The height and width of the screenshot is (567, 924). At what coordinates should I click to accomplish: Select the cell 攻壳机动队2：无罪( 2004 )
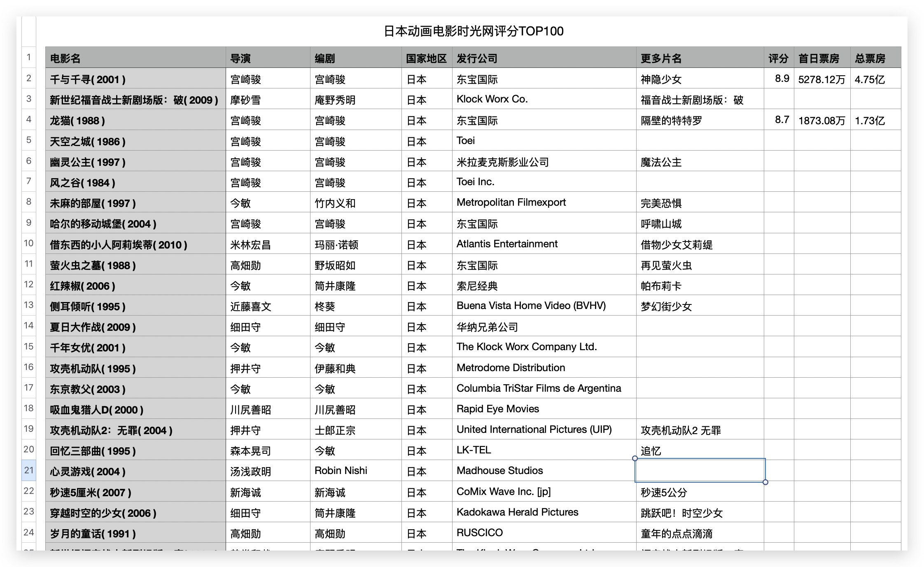pos(135,430)
